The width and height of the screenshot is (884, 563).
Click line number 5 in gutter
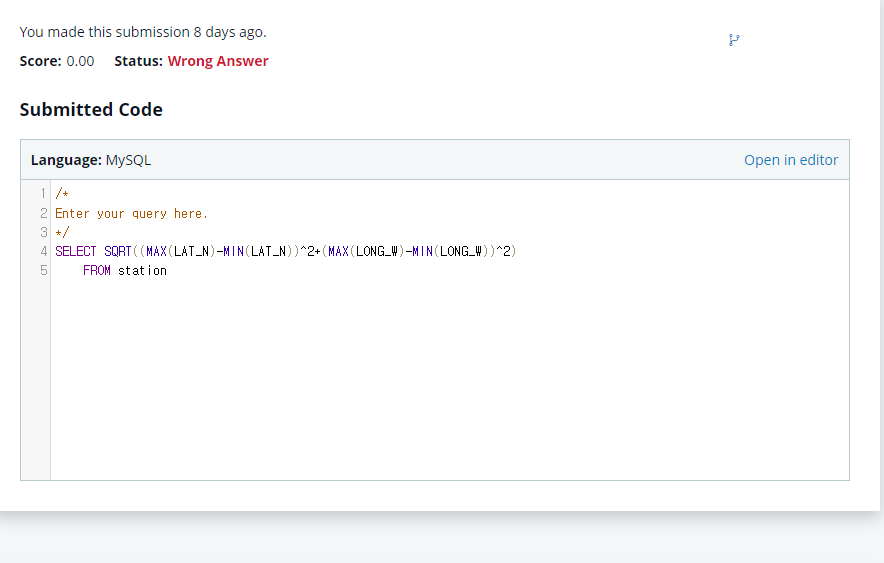tap(43, 271)
